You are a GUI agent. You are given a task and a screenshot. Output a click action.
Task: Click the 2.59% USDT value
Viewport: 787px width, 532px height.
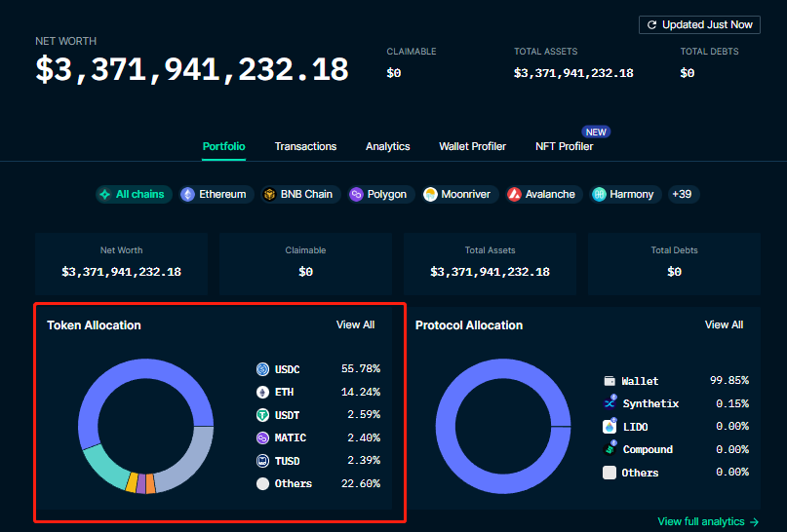point(364,415)
